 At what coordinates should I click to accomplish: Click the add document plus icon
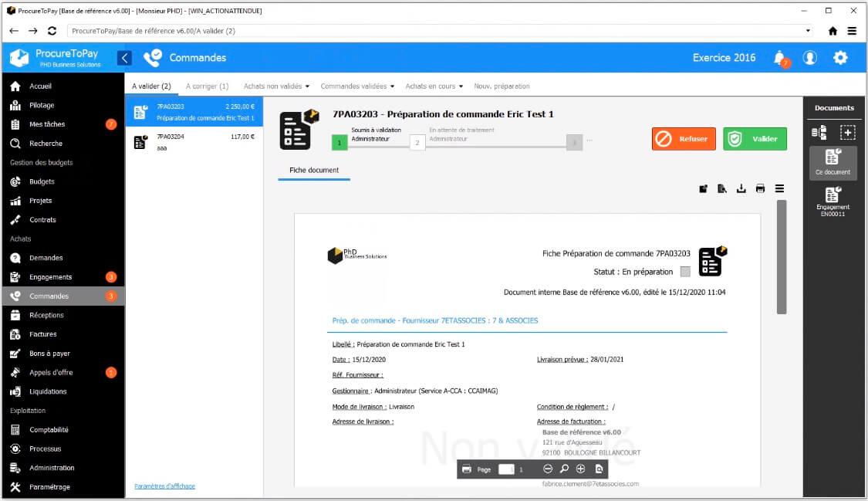click(x=847, y=132)
